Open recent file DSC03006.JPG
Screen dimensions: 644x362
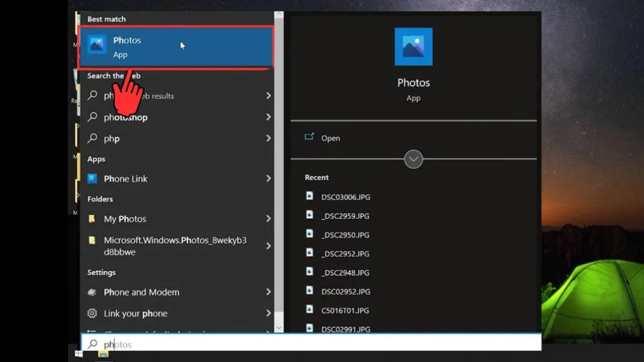(x=345, y=197)
